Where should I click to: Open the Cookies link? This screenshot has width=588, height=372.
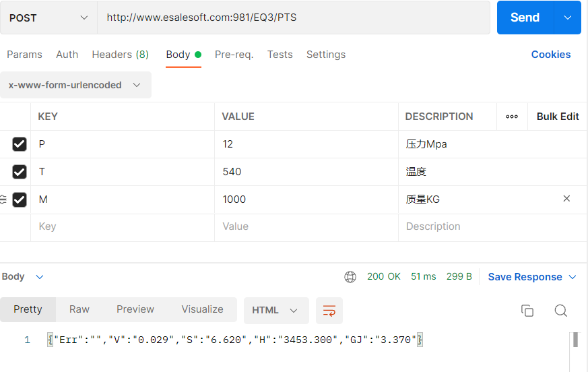[x=550, y=55]
